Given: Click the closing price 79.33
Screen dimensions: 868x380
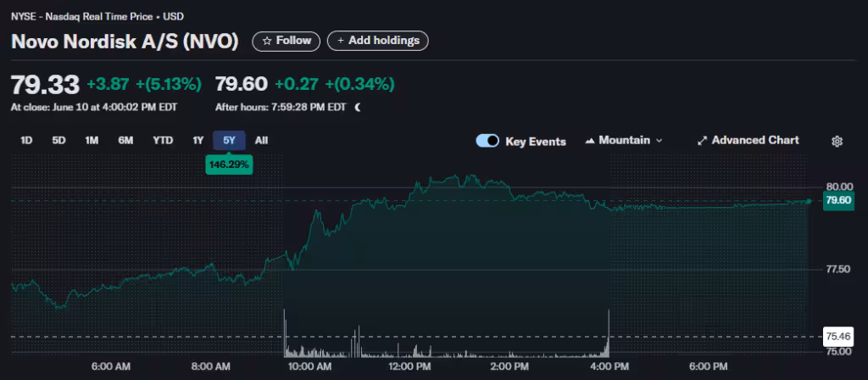Looking at the screenshot, I should pyautogui.click(x=46, y=84).
